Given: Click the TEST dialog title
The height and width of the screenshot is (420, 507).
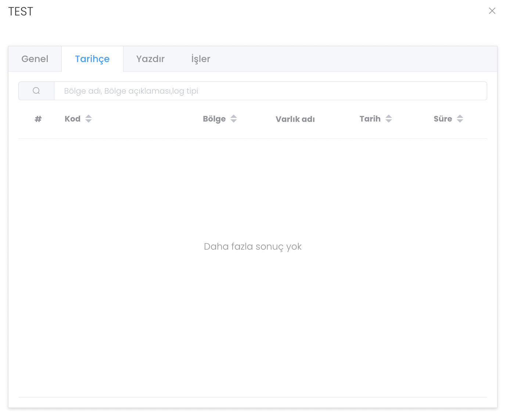Looking at the screenshot, I should click(x=21, y=11).
